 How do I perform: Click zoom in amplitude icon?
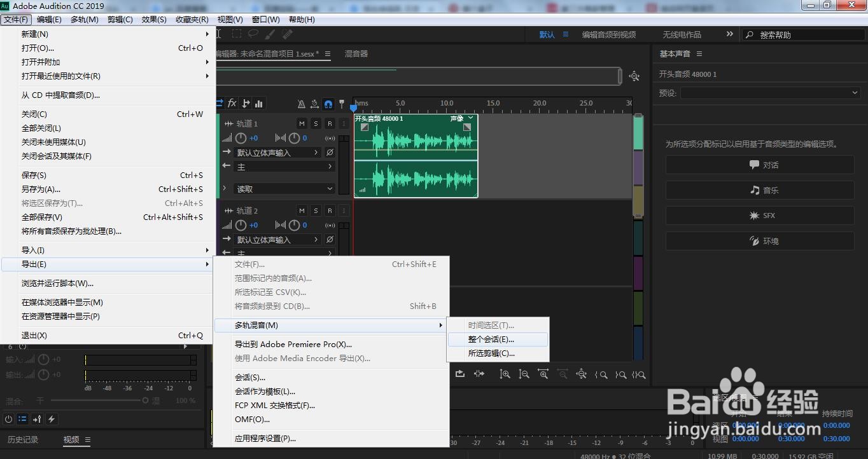(x=505, y=374)
